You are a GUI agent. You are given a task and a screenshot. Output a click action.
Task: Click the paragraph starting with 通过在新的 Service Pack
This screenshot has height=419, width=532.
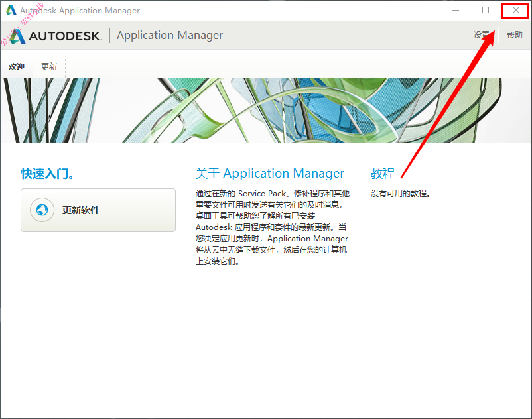[273, 227]
